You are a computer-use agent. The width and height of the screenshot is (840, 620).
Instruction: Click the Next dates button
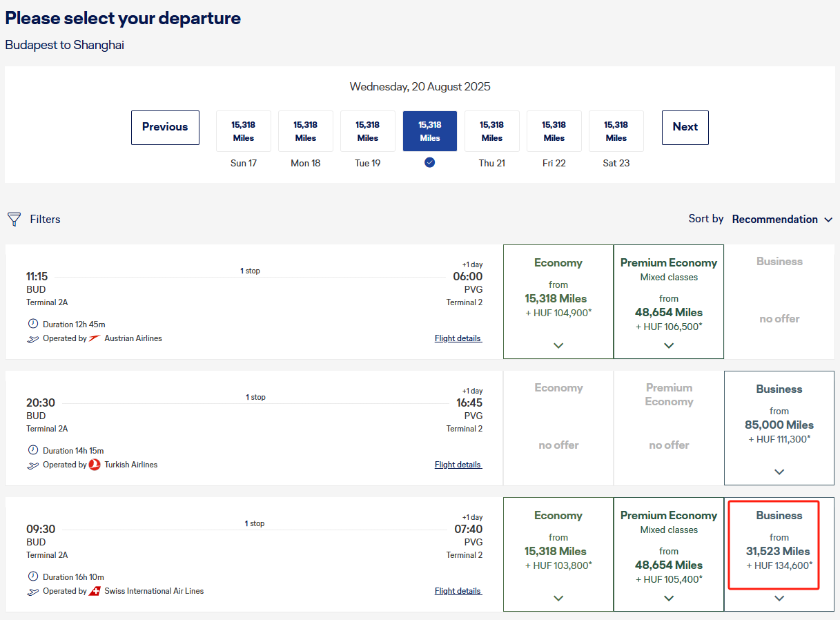point(685,127)
